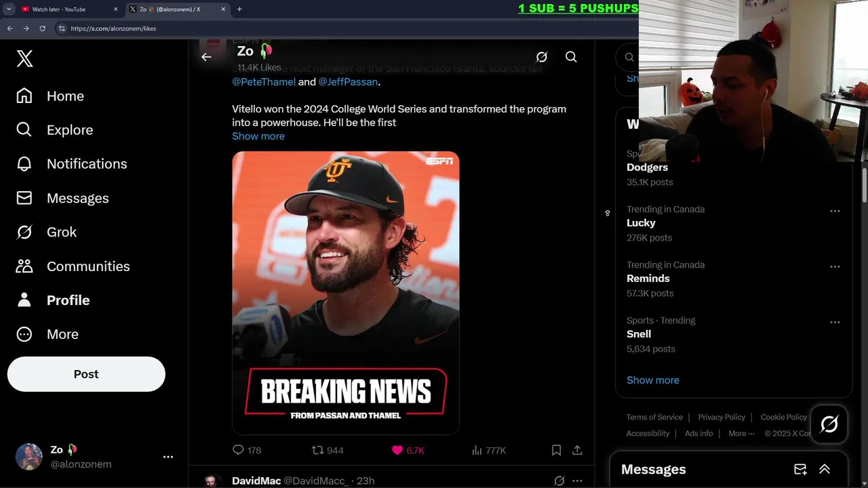Screen dimensions: 868x488
Task: Expand tweet text with Show more
Action: coord(258,136)
